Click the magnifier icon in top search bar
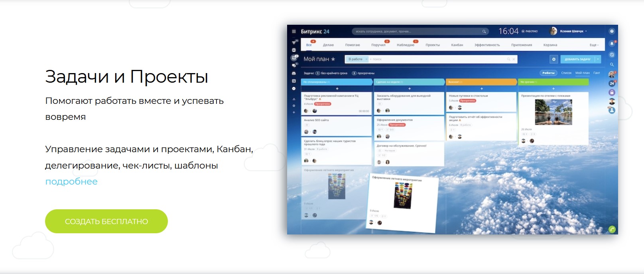 pos(484,32)
